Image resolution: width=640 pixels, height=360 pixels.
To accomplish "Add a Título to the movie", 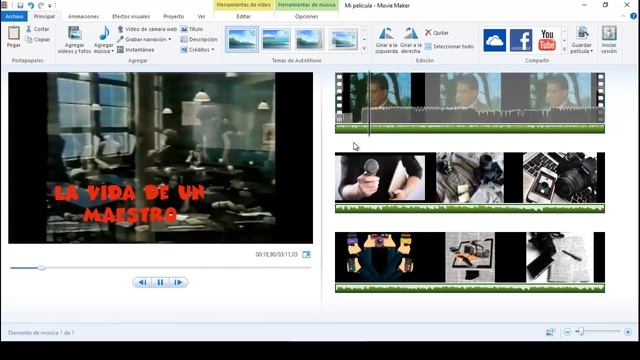I will pyautogui.click(x=192, y=29).
